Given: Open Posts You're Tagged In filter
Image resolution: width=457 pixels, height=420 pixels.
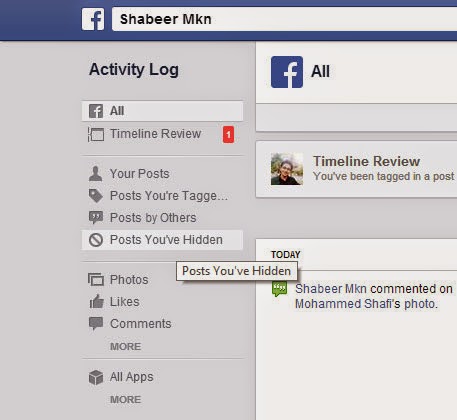Looking at the screenshot, I should point(169,196).
